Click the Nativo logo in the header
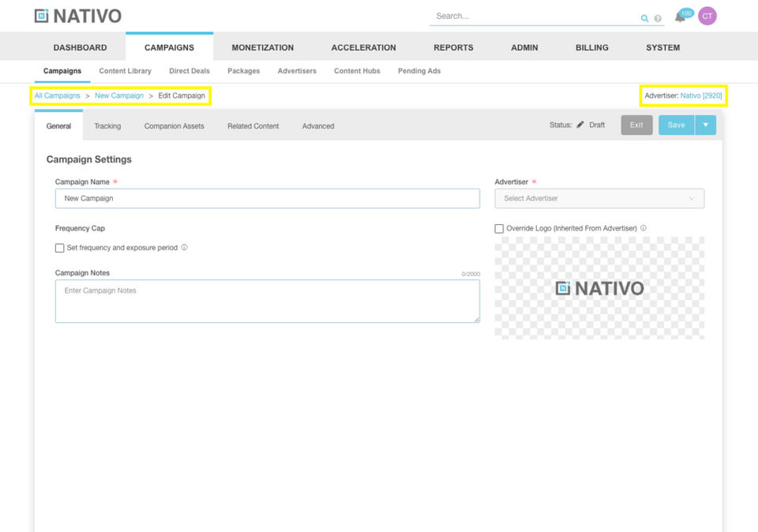This screenshot has width=758, height=532. tap(78, 16)
